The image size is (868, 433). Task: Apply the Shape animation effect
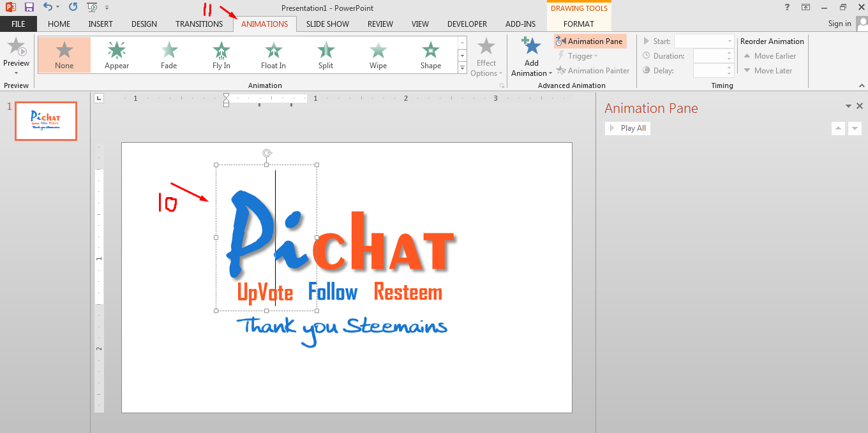tap(431, 54)
